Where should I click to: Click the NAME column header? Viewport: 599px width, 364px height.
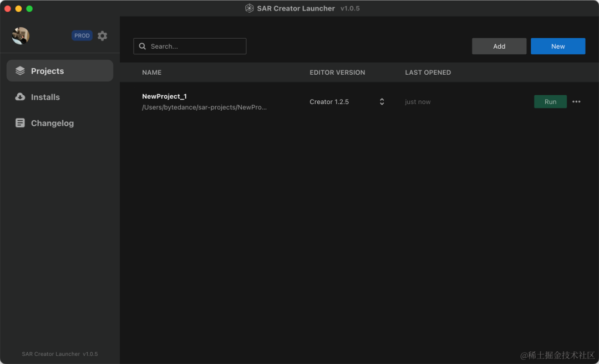click(151, 73)
